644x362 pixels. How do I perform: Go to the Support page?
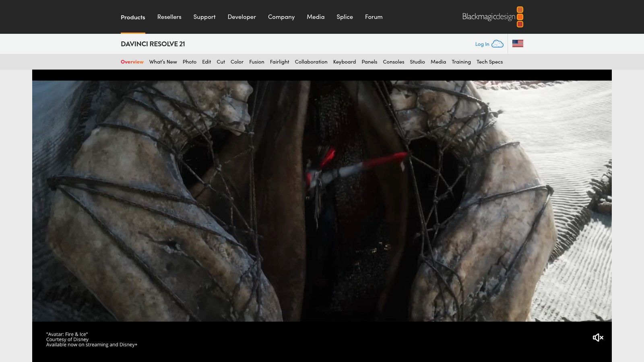[204, 17]
